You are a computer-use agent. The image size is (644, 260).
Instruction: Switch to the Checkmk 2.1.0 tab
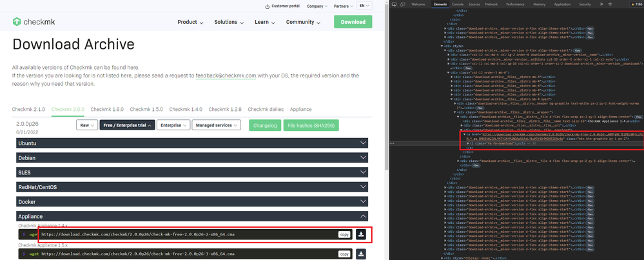click(28, 109)
